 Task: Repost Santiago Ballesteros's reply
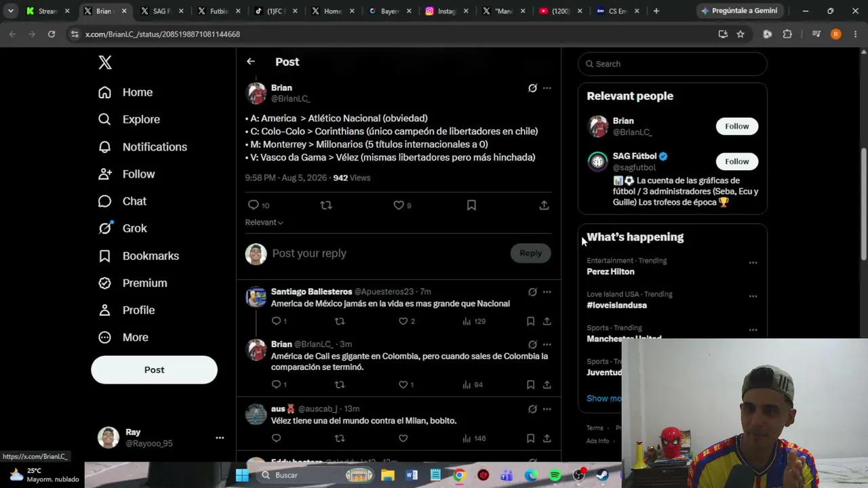click(340, 321)
